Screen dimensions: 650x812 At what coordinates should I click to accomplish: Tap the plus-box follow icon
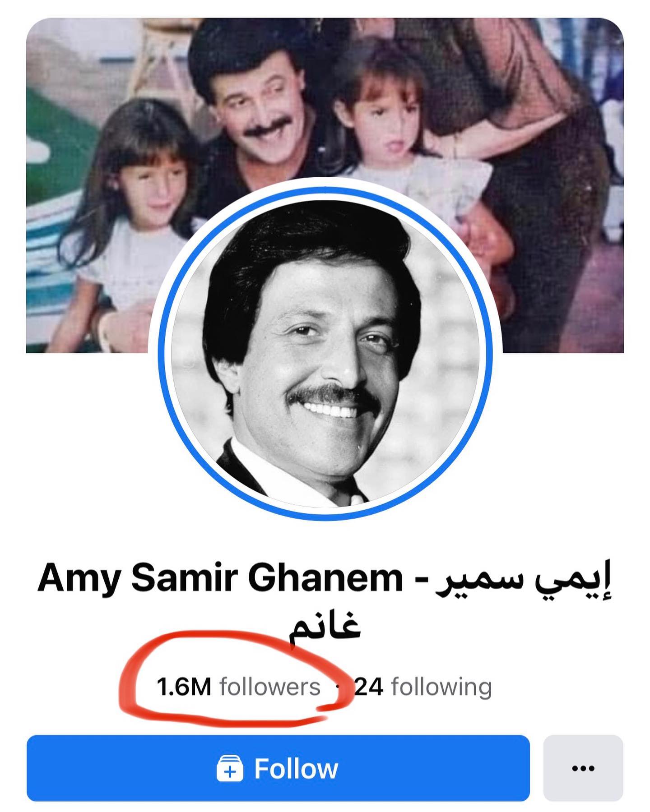(x=230, y=769)
